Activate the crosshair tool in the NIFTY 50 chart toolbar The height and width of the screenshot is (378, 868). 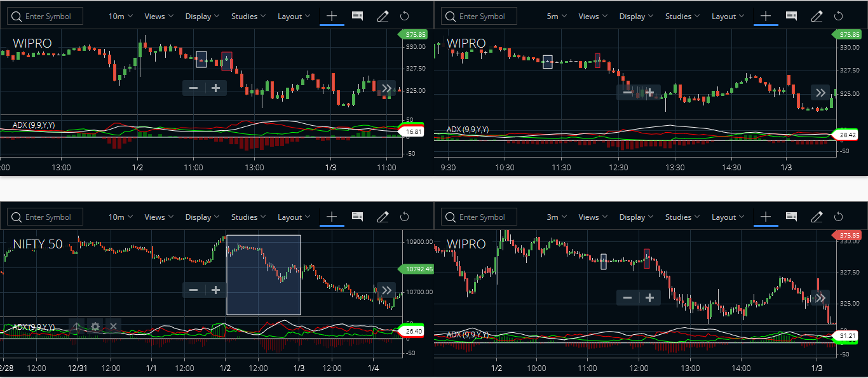(332, 217)
